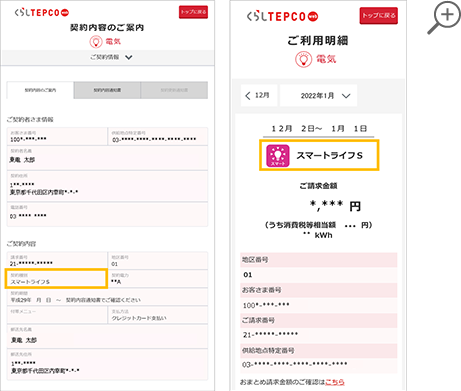Image resolution: width=461 pixels, height=391 pixels.
Task: Click the 契約内容のご案内 page title
Action: tap(107, 28)
